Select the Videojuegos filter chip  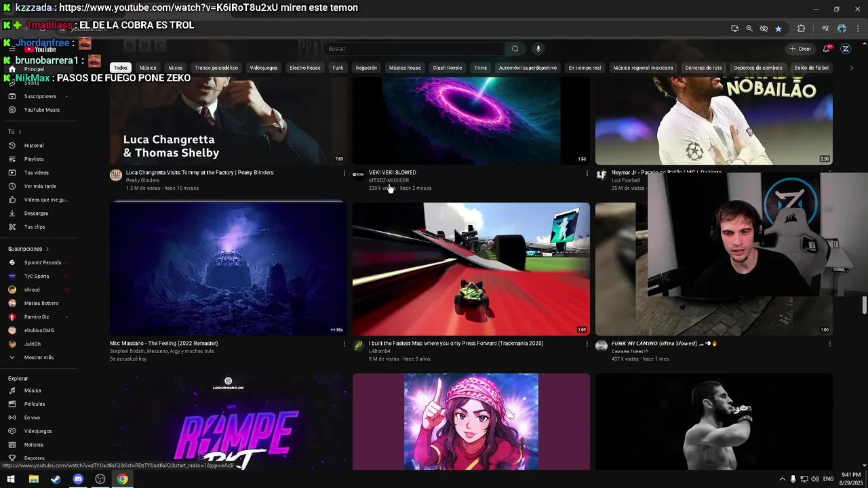(x=263, y=68)
